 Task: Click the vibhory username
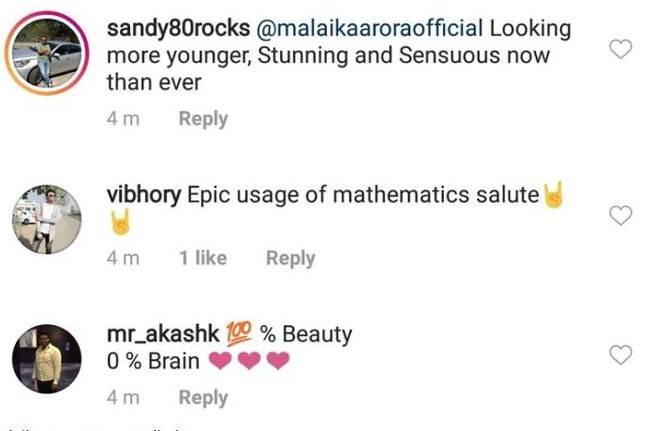pyautogui.click(x=142, y=194)
